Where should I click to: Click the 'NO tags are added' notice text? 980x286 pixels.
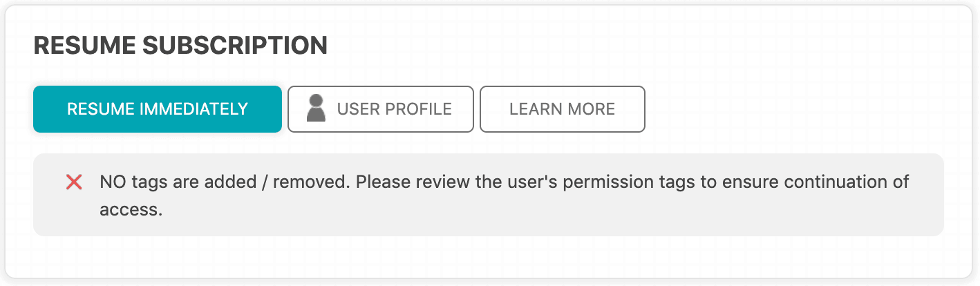pyautogui.click(x=505, y=196)
